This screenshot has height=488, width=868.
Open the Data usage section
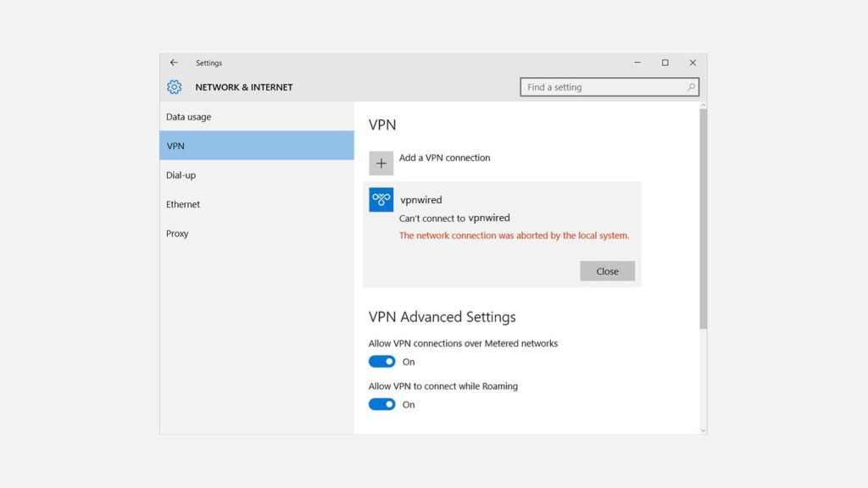[x=189, y=117]
